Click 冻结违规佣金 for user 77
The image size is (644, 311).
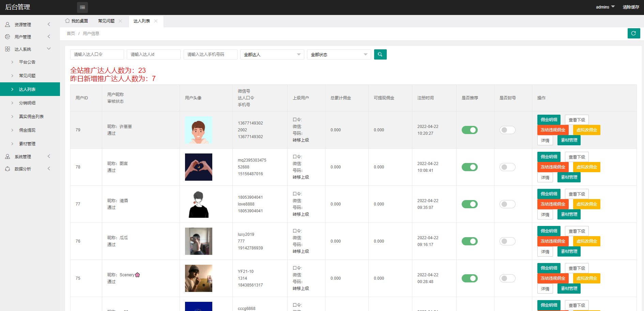coord(552,204)
